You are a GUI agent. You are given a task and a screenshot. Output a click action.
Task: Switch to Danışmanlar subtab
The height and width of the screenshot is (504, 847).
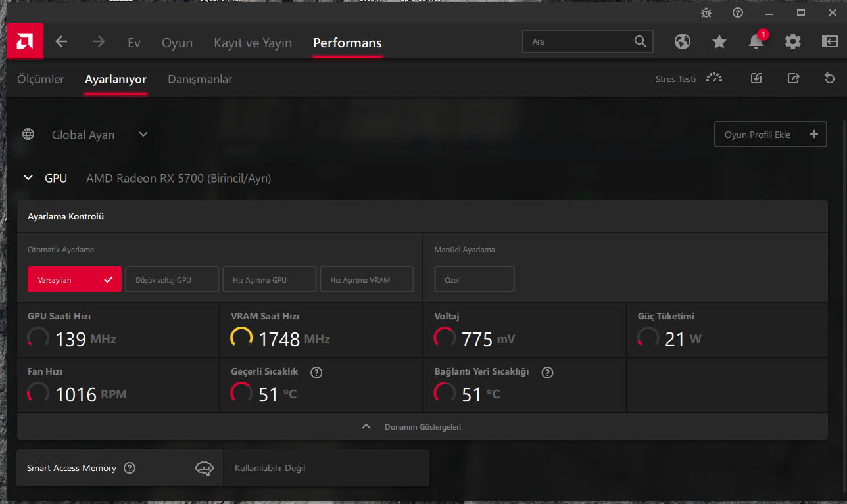click(x=200, y=79)
